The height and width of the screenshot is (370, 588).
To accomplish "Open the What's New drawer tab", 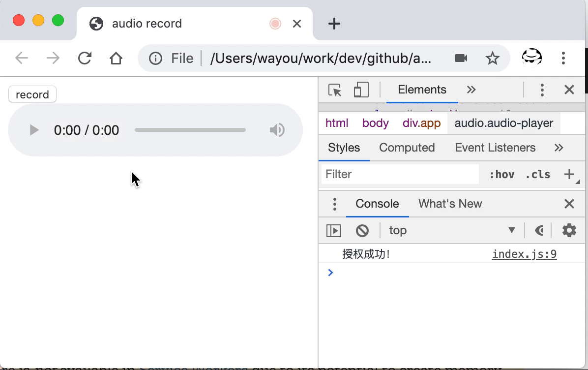I will pos(450,204).
